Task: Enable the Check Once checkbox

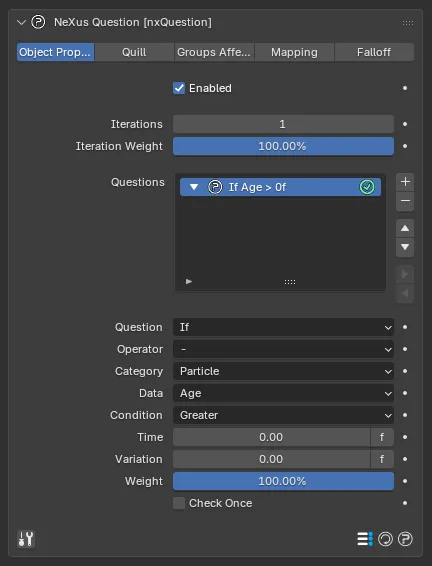Action: (179, 503)
